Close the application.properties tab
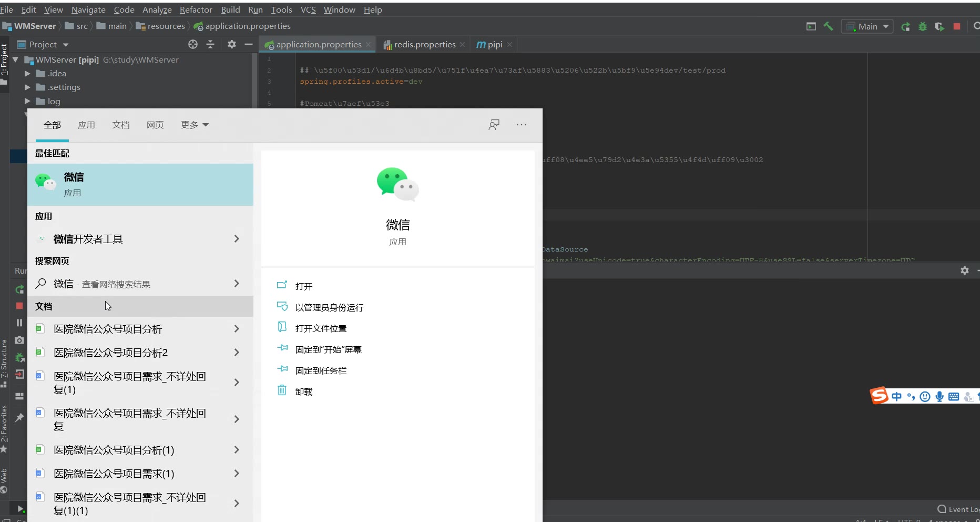Screen dimensions: 980x522 click(369, 45)
